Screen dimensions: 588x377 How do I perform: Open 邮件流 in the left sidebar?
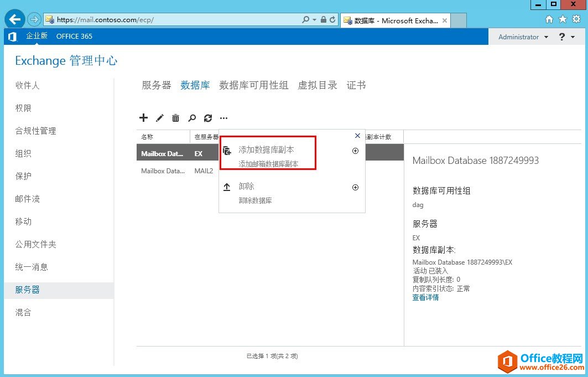pos(26,198)
